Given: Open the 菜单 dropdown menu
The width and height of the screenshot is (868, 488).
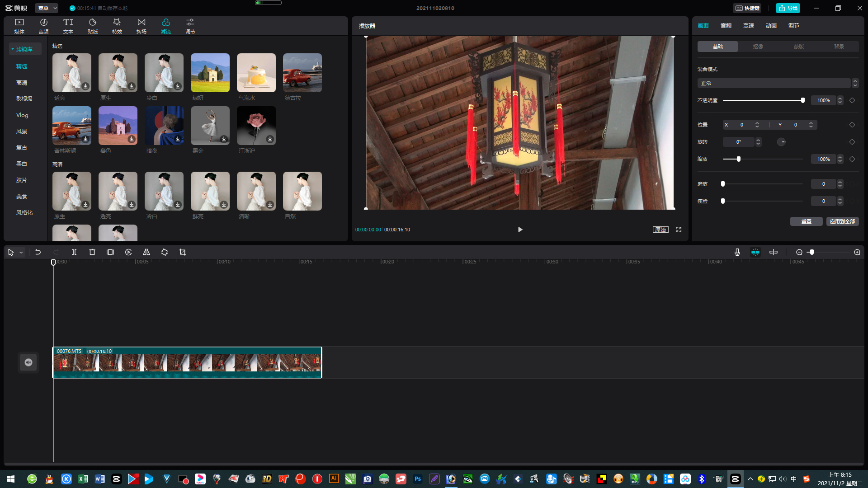Looking at the screenshot, I should [47, 8].
